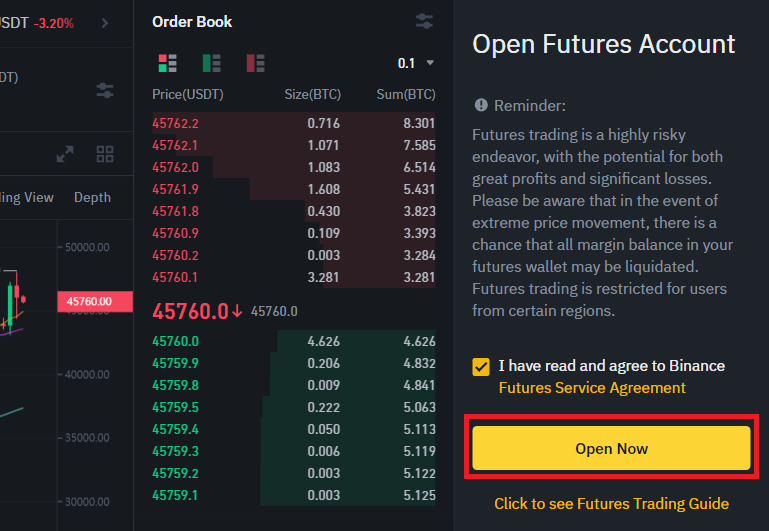Open chart settings sliders icon
The image size is (769, 531).
(105, 91)
